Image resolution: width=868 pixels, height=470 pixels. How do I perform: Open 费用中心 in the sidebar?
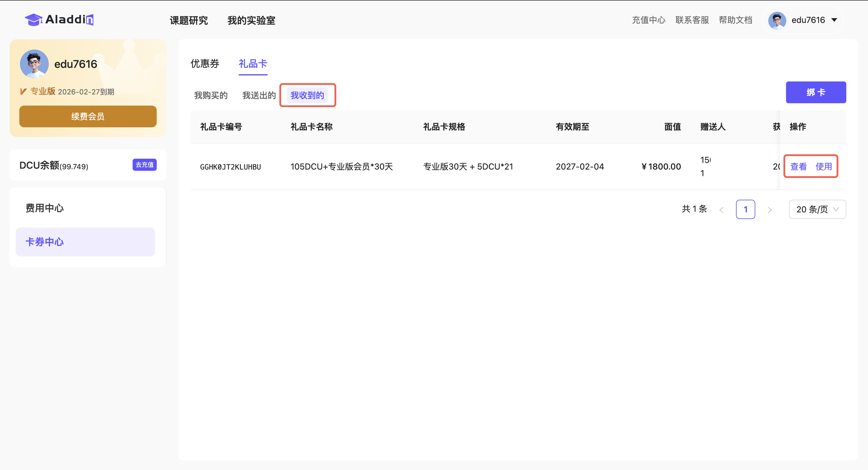click(45, 208)
